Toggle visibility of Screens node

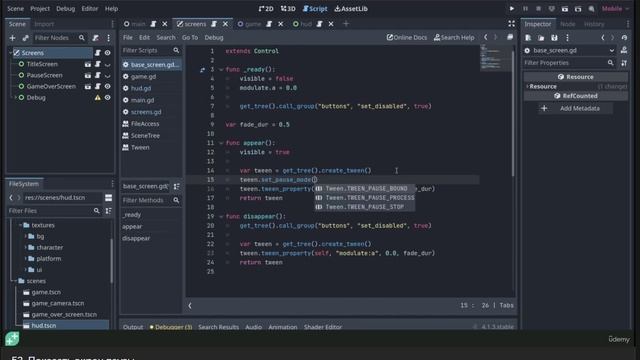[x=107, y=53]
